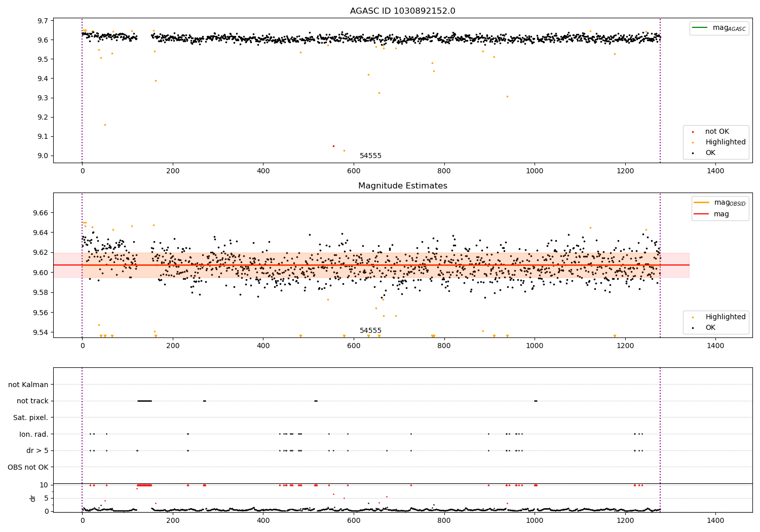
Task: Click 'Highlighted' in the top plot legend
Action: click(x=719, y=142)
